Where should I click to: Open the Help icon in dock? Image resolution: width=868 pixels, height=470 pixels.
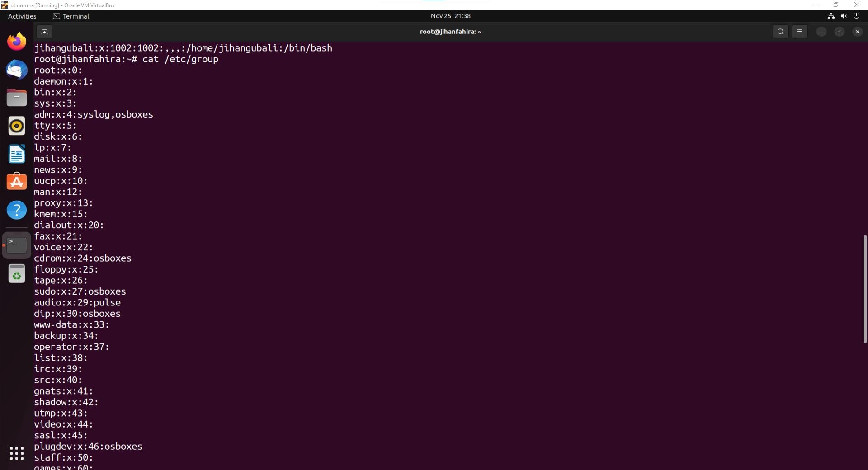tap(17, 210)
